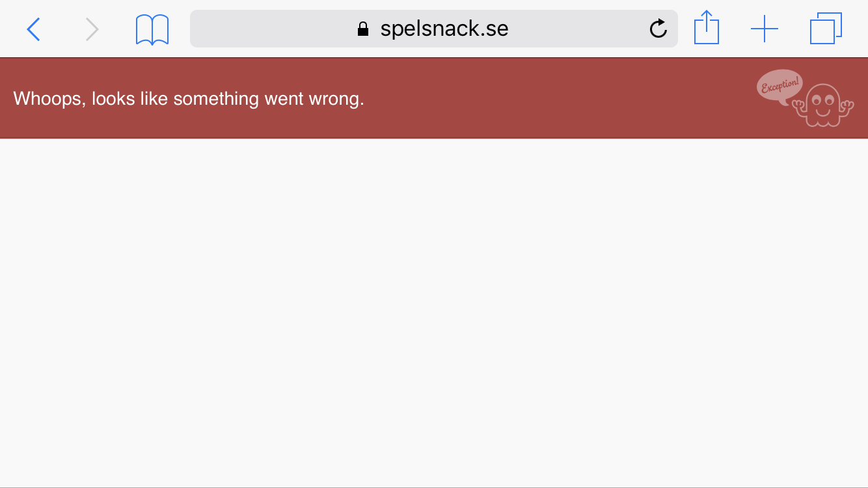
Task: Show all open tabs overview
Action: click(826, 29)
